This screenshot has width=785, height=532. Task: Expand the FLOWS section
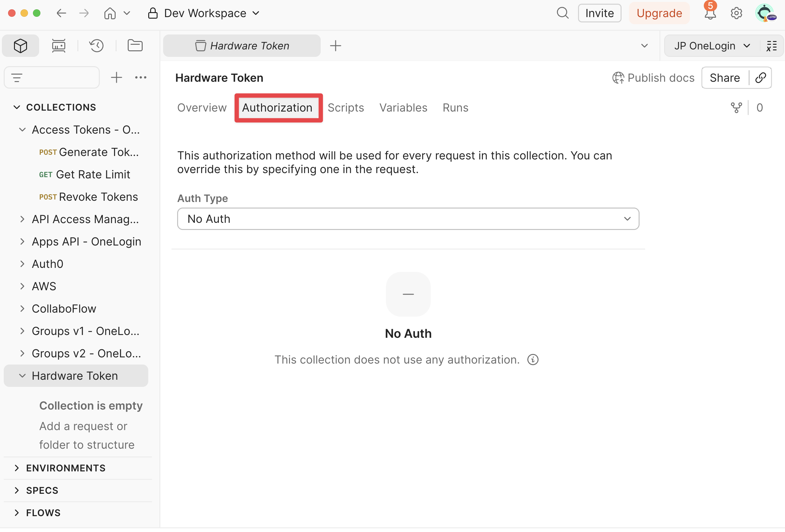(16, 513)
